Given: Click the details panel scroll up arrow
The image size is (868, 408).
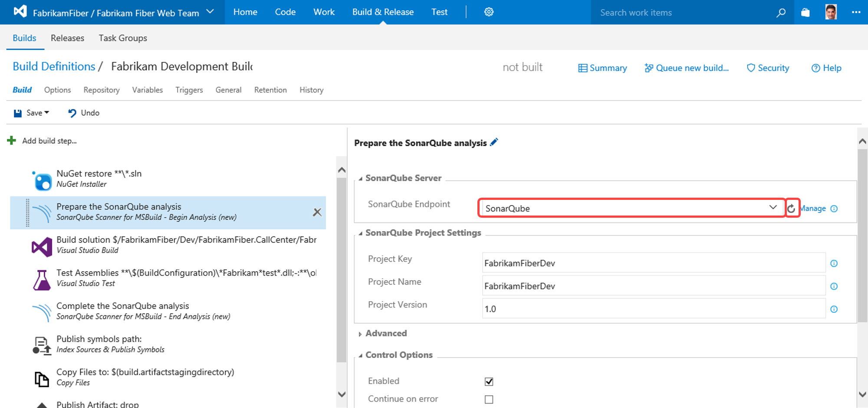Looking at the screenshot, I should [x=862, y=141].
